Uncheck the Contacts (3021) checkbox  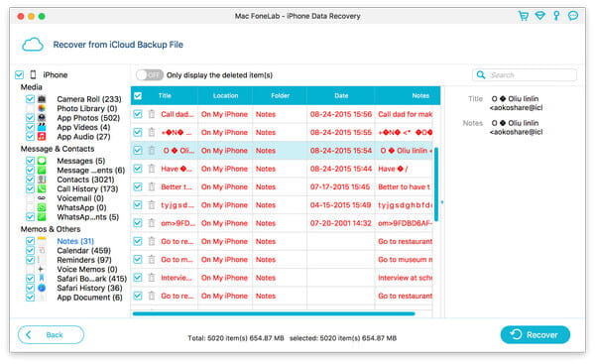click(30, 180)
